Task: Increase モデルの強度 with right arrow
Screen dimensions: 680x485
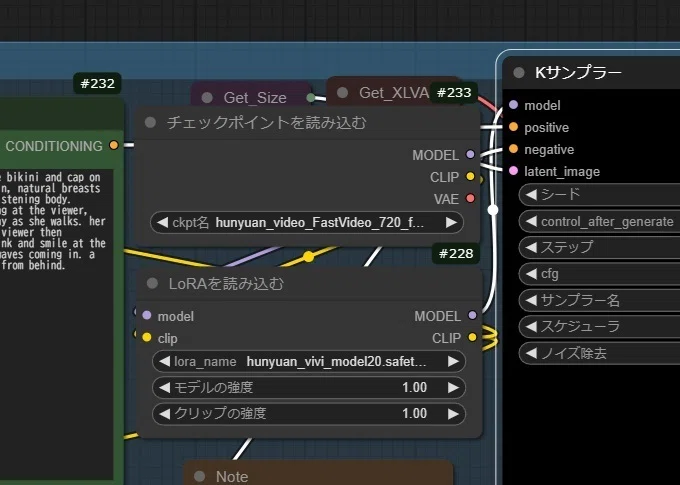Action: click(453, 387)
